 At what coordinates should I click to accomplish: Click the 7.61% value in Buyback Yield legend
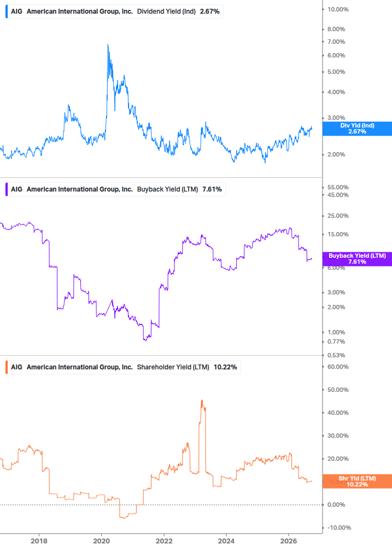point(212,189)
